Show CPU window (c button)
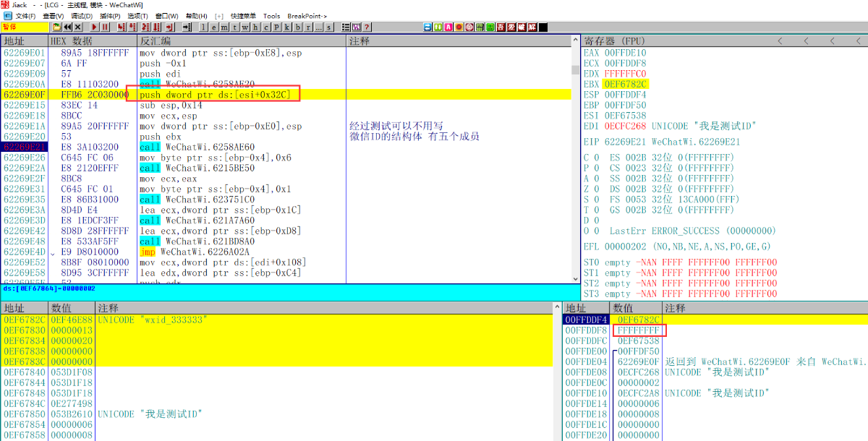This screenshot has width=868, height=441. [x=266, y=27]
